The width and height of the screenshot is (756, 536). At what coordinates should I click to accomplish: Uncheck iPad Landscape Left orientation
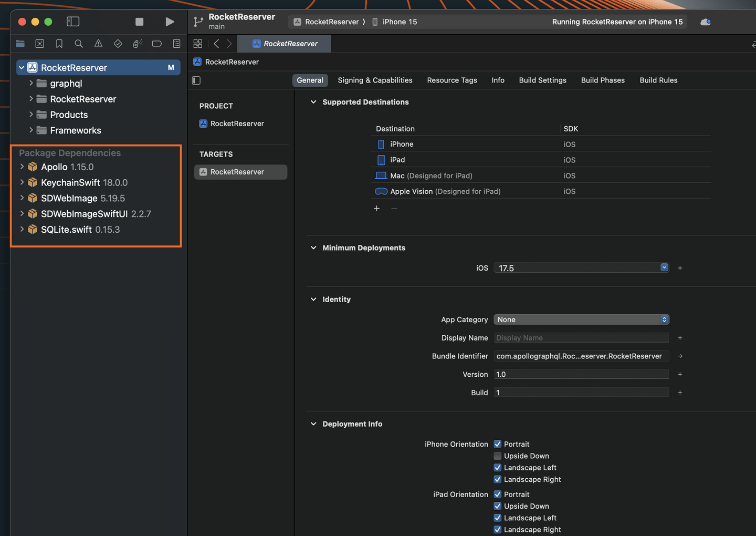coord(498,518)
